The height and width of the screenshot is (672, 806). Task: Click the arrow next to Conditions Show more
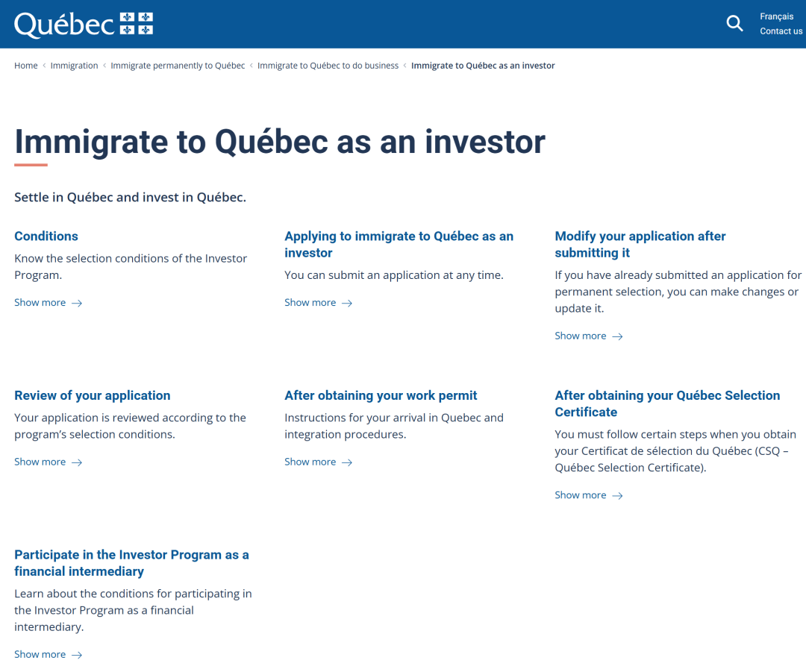pyautogui.click(x=77, y=303)
